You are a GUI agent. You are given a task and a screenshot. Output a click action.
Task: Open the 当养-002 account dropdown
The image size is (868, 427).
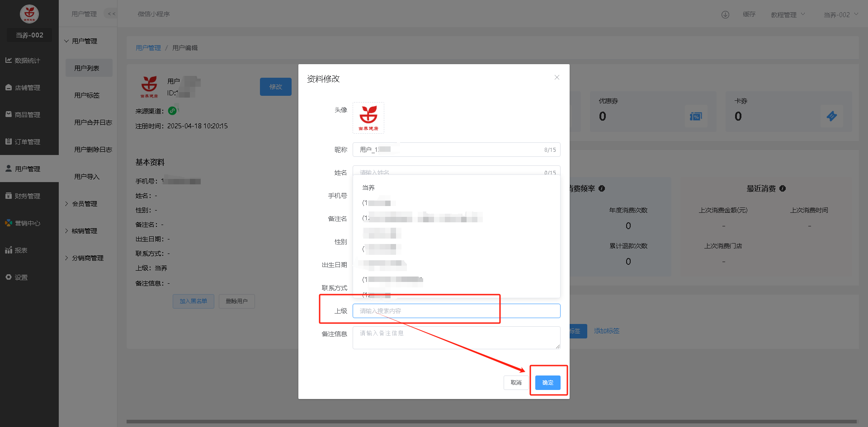tap(840, 14)
